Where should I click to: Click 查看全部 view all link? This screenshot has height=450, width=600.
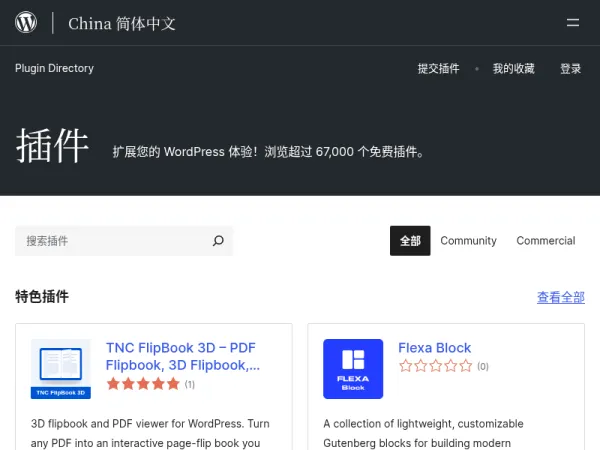pyautogui.click(x=561, y=297)
